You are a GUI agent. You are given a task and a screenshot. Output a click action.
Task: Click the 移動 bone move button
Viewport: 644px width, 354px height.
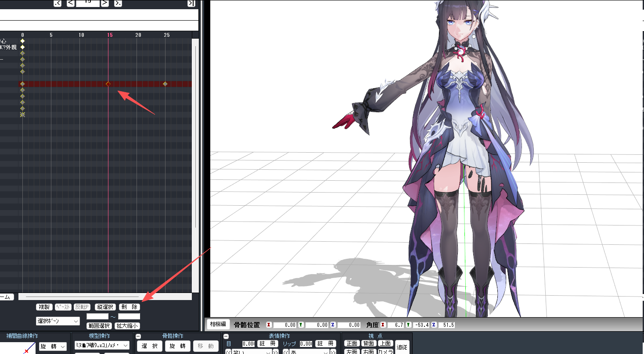[x=206, y=346]
